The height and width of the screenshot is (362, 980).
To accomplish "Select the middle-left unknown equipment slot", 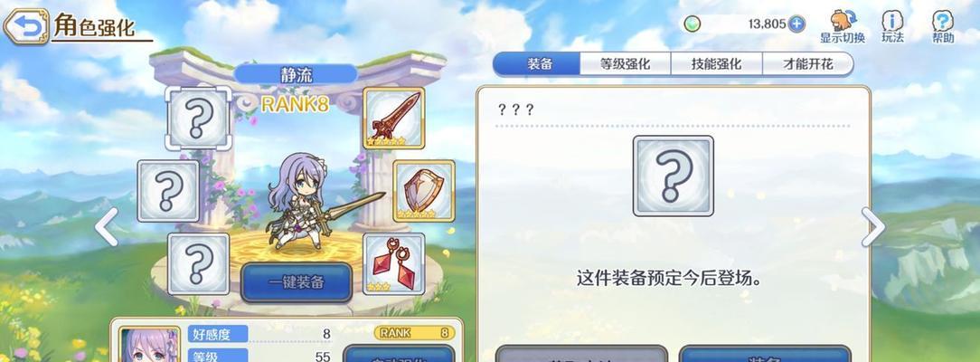I will pyautogui.click(x=169, y=191).
